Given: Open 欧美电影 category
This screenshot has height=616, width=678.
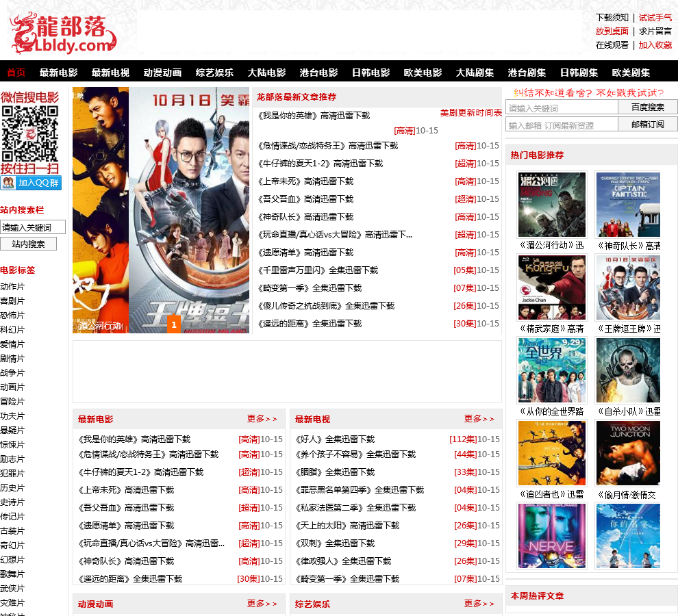Looking at the screenshot, I should click(423, 73).
